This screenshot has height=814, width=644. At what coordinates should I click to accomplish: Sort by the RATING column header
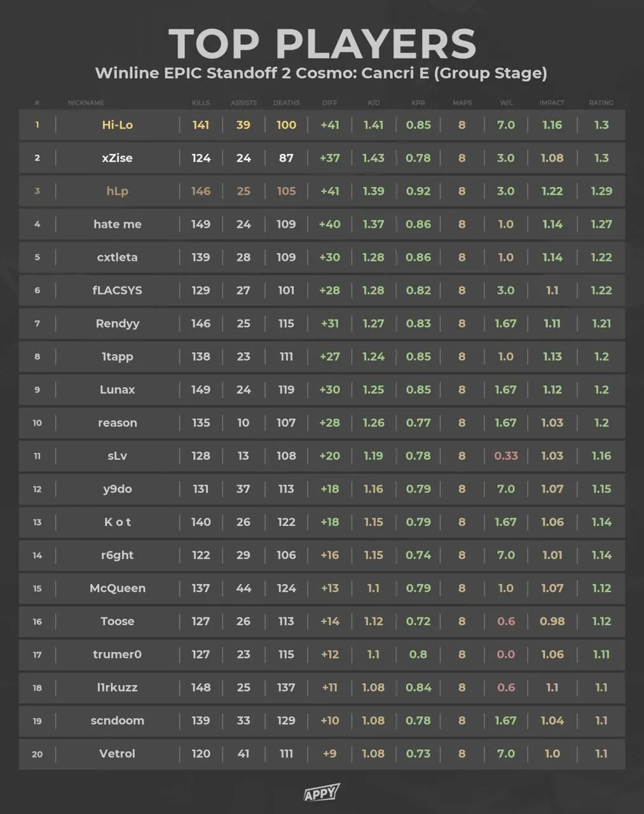coord(601,102)
